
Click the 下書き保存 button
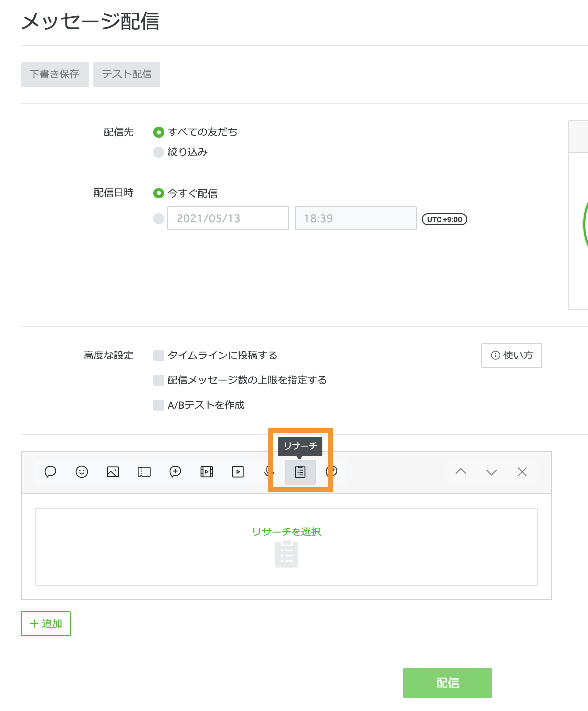pos(55,74)
